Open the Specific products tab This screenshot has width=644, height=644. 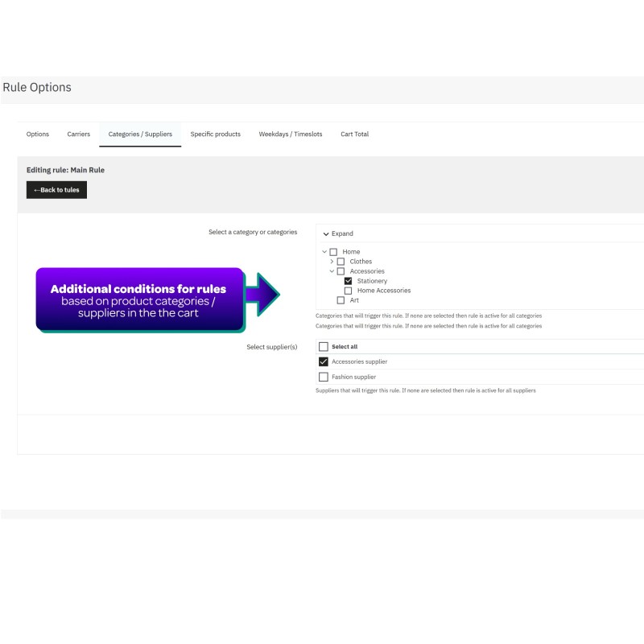tap(215, 134)
